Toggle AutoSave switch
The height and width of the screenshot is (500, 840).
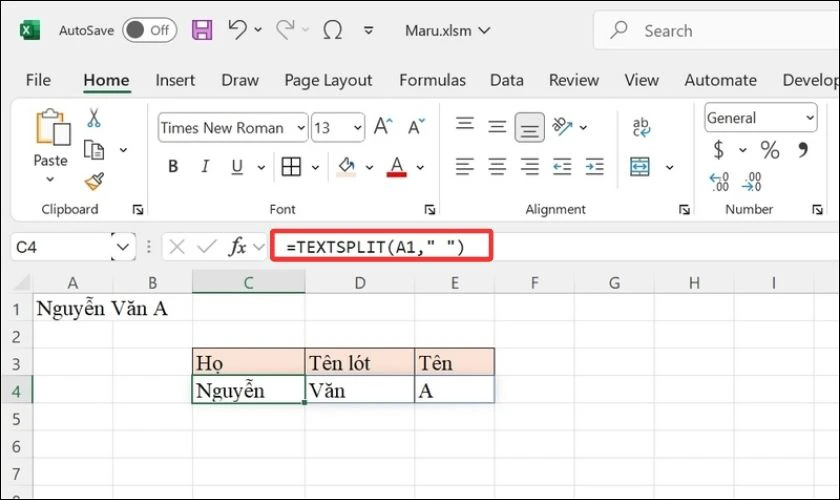point(149,30)
